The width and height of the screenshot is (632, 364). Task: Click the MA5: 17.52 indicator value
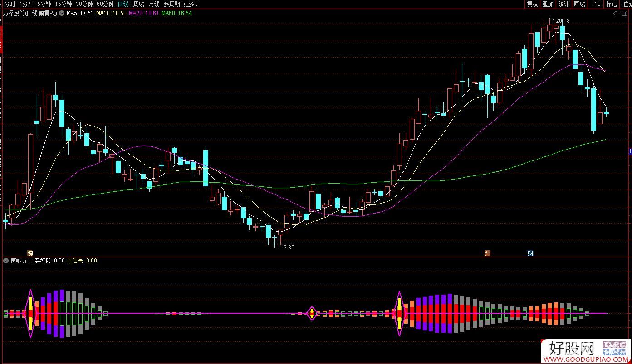tap(80, 13)
